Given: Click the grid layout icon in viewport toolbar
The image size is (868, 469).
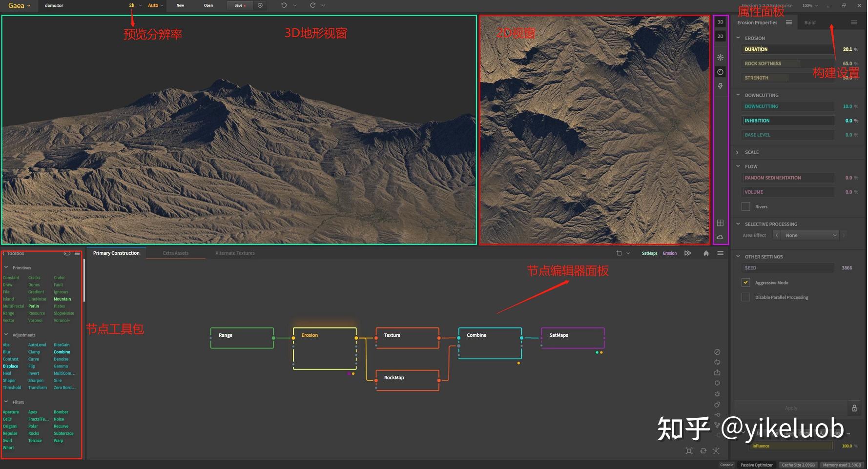Looking at the screenshot, I should (720, 223).
